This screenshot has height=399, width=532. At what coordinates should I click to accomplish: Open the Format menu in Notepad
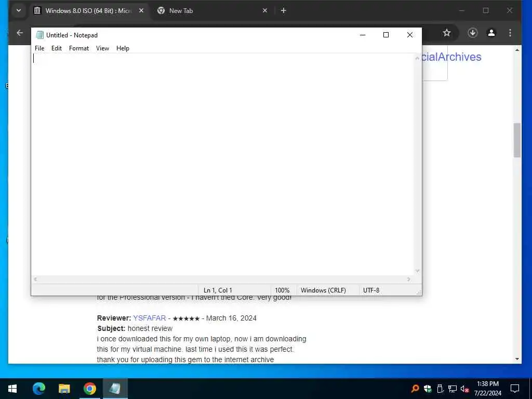click(79, 48)
